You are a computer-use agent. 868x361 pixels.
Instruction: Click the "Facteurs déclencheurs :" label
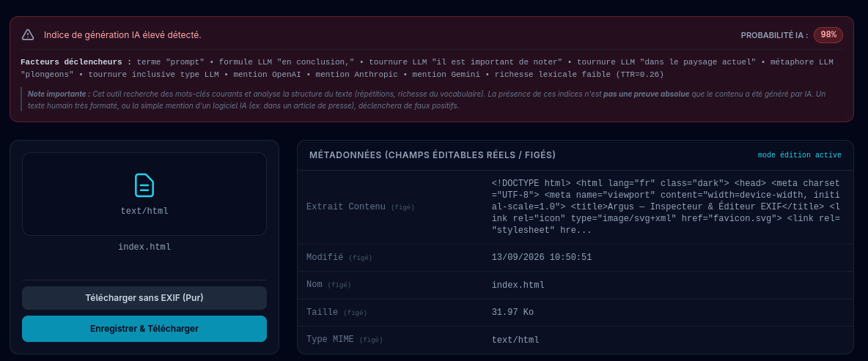pyautogui.click(x=76, y=62)
